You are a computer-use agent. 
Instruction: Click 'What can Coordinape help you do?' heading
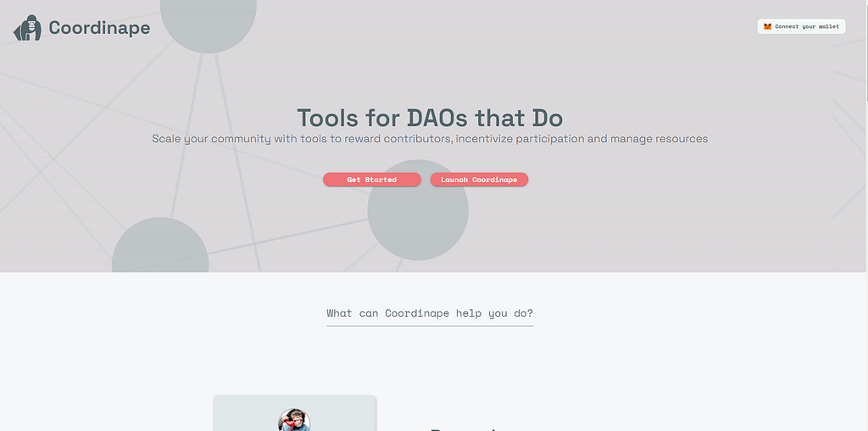click(x=430, y=313)
